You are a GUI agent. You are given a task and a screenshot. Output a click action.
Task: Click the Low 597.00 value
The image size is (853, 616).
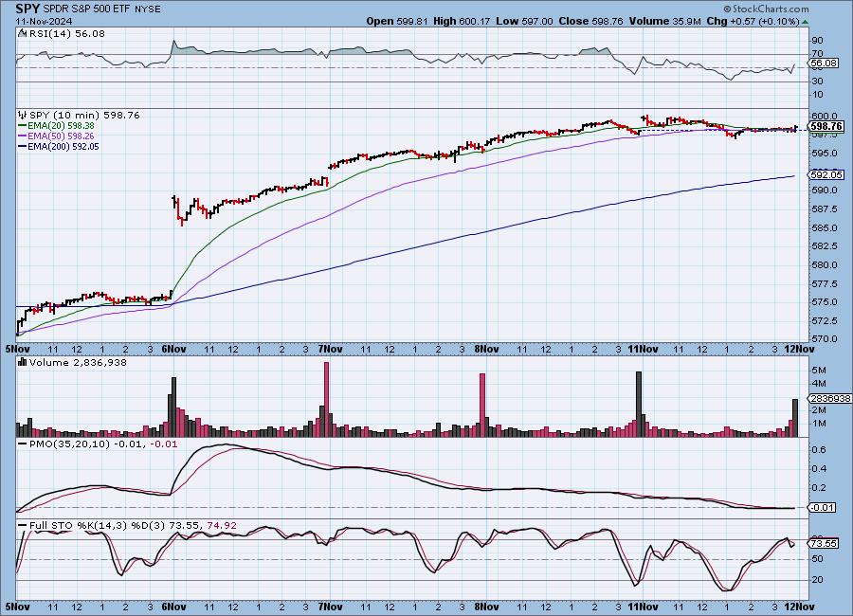[524, 21]
